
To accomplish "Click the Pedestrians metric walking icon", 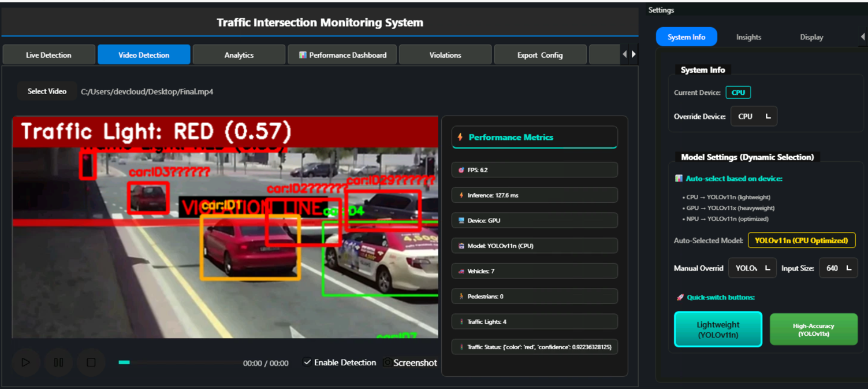I will [461, 296].
